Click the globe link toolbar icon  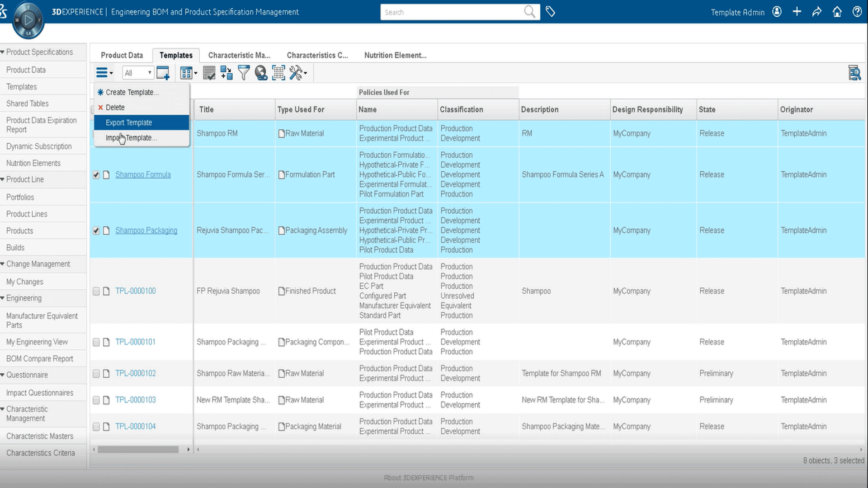coord(261,73)
